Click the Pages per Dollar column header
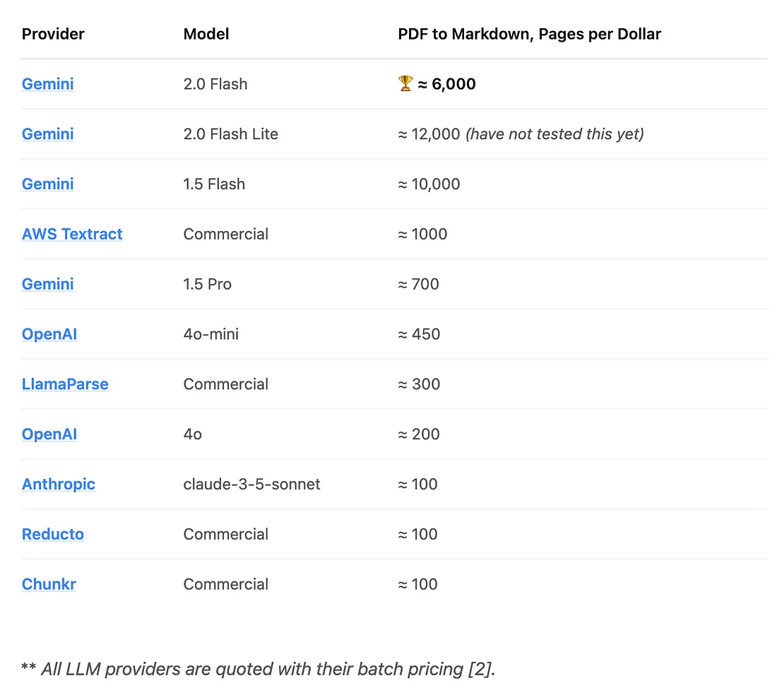Viewport: 777px width, 700px height. point(529,34)
